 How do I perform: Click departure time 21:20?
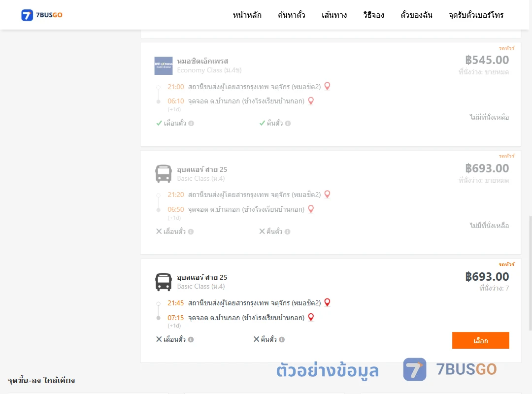pos(176,195)
